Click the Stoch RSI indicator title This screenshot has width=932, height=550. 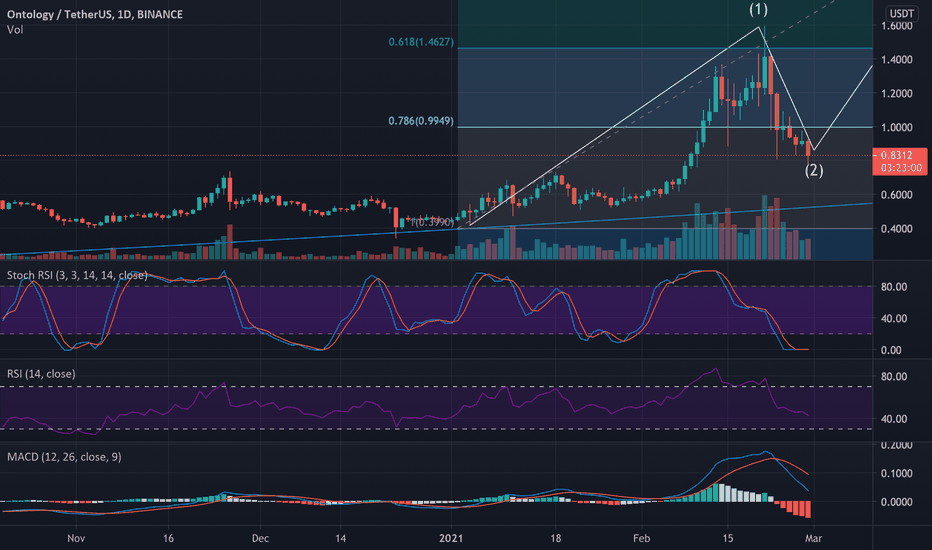click(77, 275)
